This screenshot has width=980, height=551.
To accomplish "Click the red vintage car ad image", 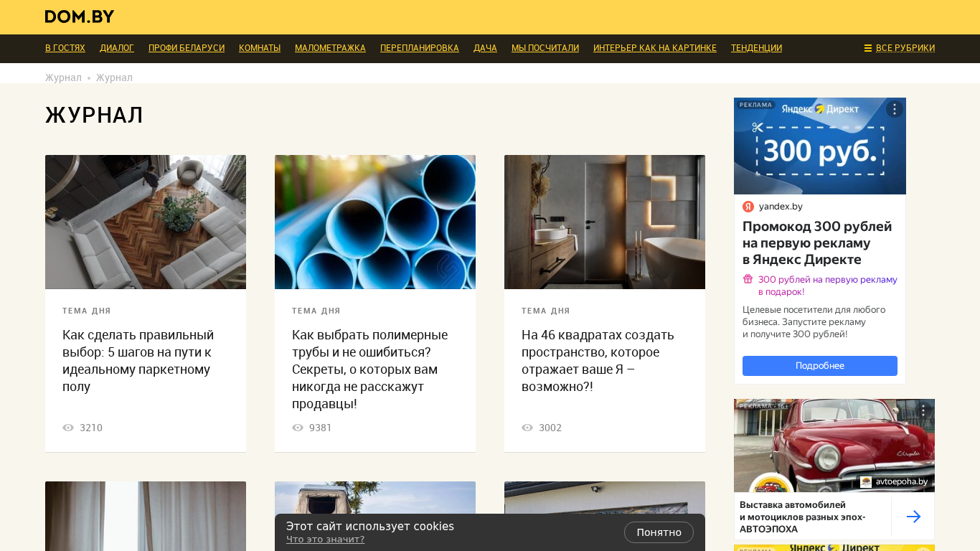I will [834, 446].
